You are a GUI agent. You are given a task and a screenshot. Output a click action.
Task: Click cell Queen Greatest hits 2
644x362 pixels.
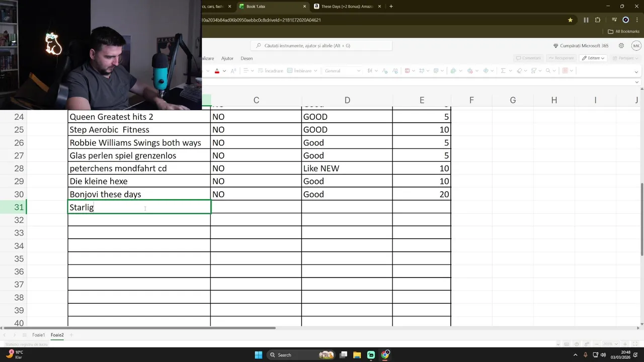[139, 117]
